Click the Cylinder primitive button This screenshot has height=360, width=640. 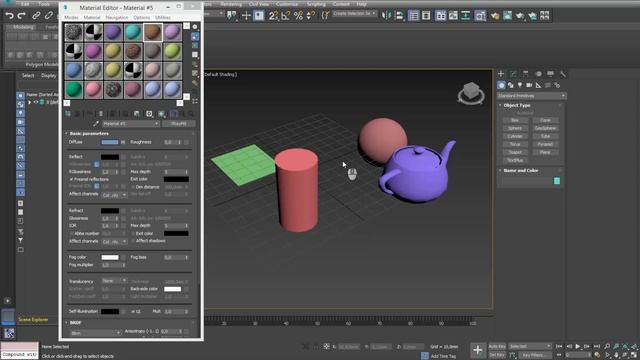pos(515,136)
